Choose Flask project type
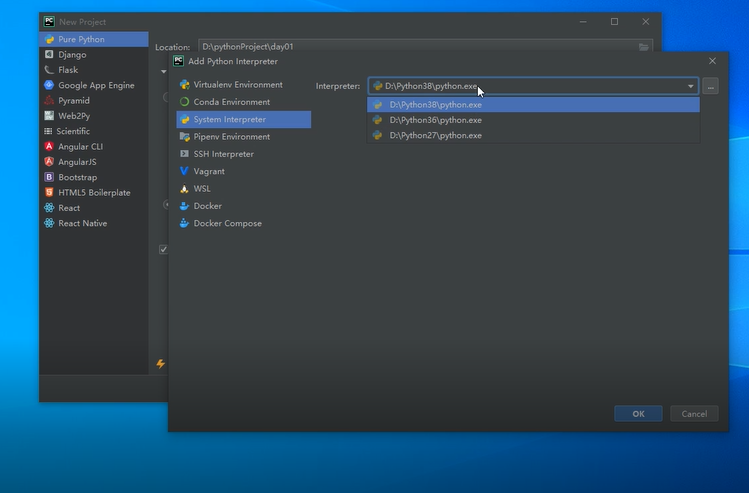Image resolution: width=749 pixels, height=493 pixels. (x=94, y=70)
